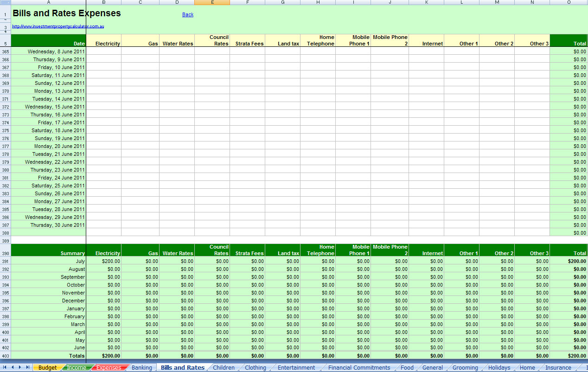Select the July $200.00 Electricity cell
Viewport: 588px width, 372px height.
tap(103, 261)
